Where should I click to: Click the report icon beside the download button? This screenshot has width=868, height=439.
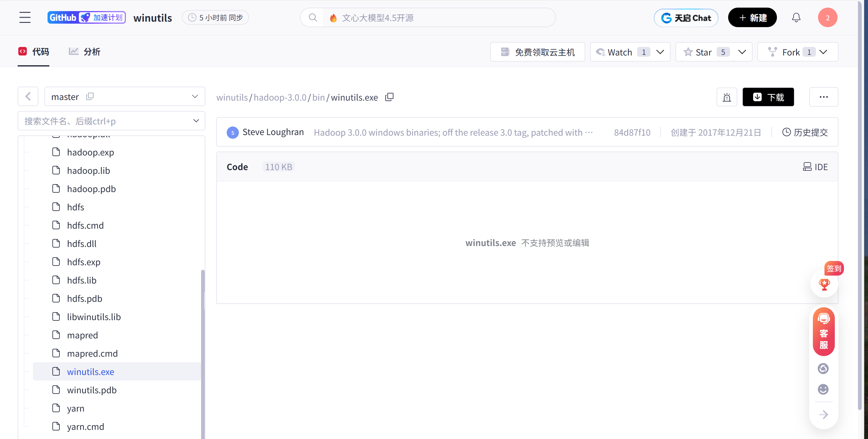coord(727,97)
